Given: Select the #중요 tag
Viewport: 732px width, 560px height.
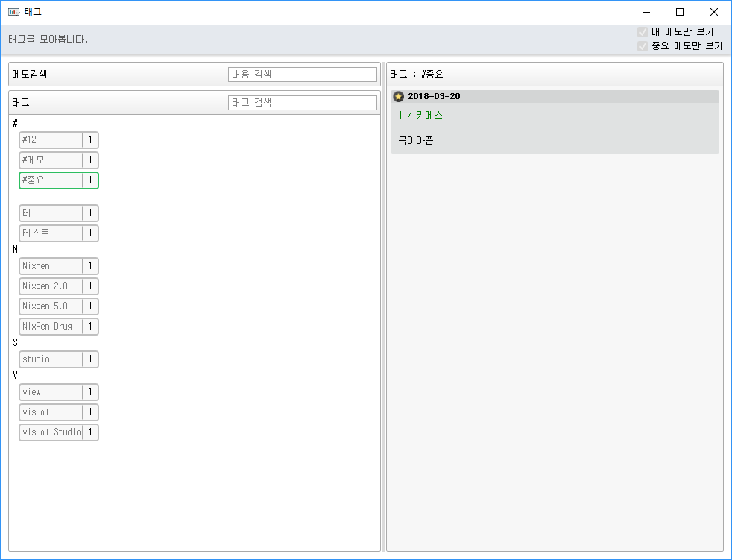Looking at the screenshot, I should [x=58, y=180].
